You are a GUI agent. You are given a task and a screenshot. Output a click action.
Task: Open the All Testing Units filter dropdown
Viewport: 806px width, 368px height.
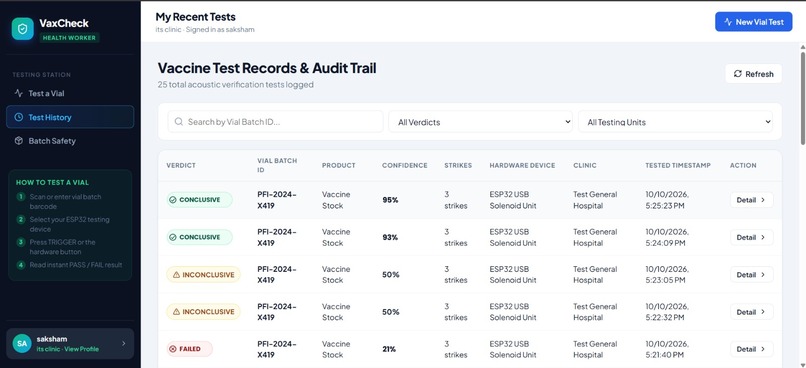click(x=675, y=122)
